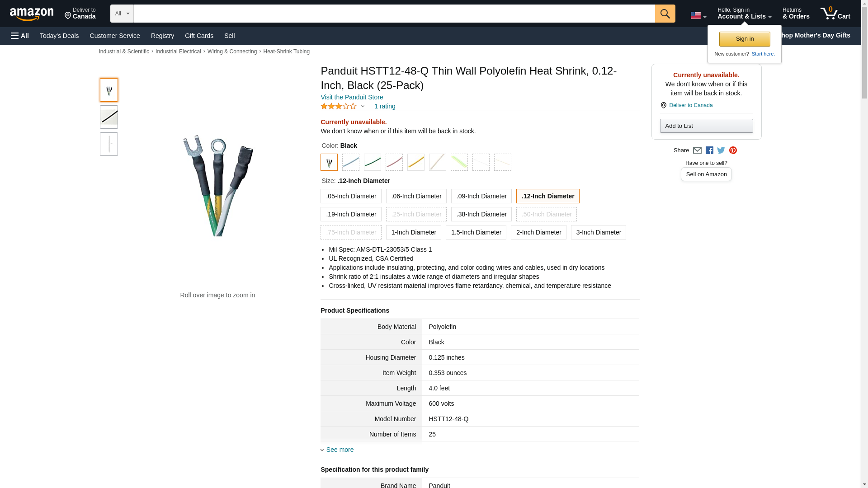Viewport: 868px width, 488px height.
Task: Select the yellow color swatch
Action: pyautogui.click(x=415, y=162)
